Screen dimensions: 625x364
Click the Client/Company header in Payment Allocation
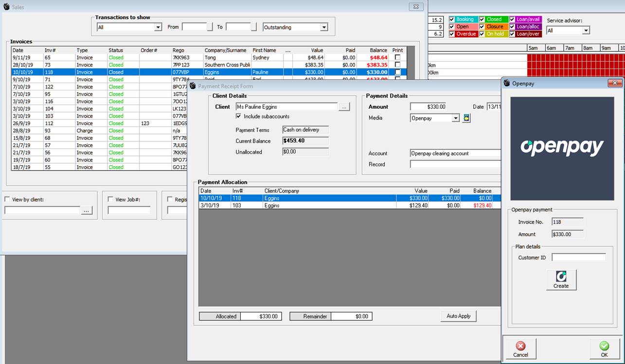click(329, 191)
